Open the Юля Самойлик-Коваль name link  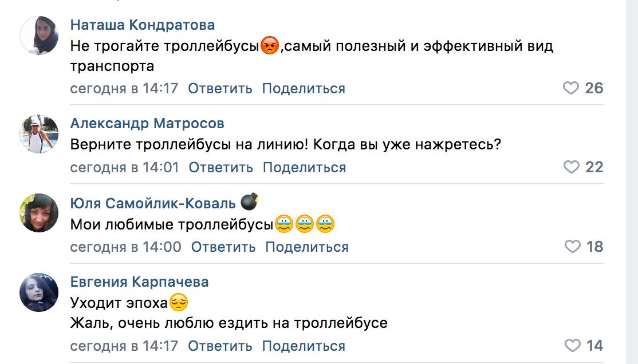[153, 203]
